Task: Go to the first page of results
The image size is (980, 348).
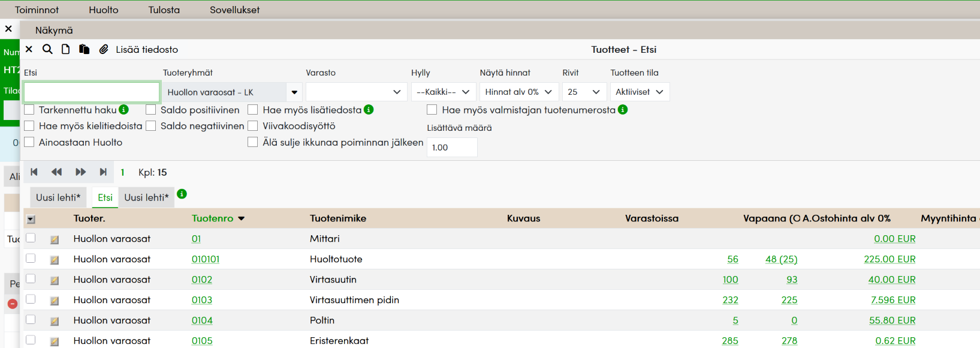Action: coord(34,172)
